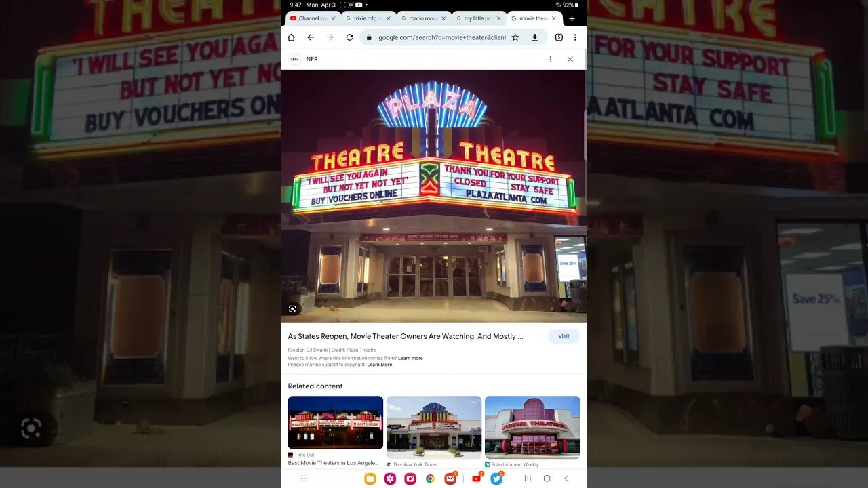This screenshot has width=868, height=488.
Task: Open a new tab with plus button
Action: 572,18
